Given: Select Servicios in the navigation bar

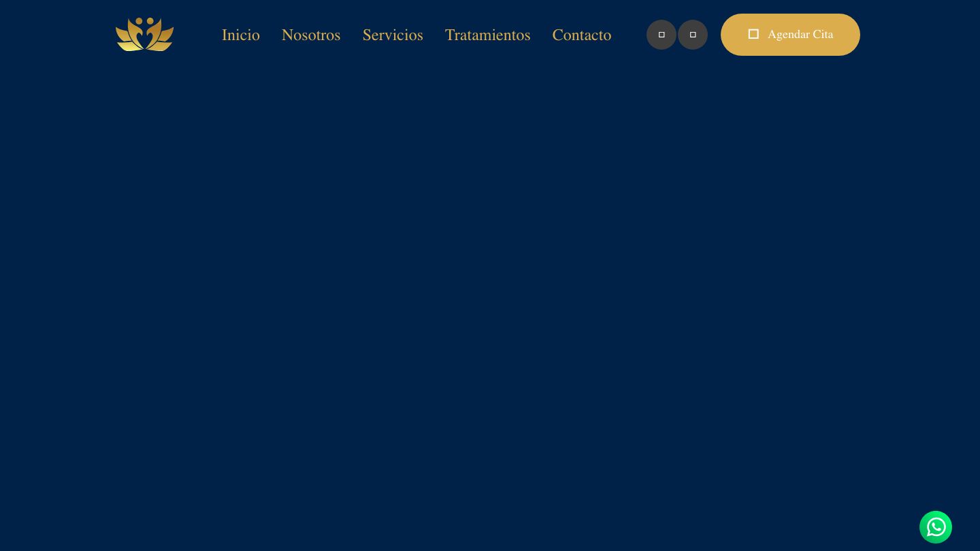Looking at the screenshot, I should 393,35.
